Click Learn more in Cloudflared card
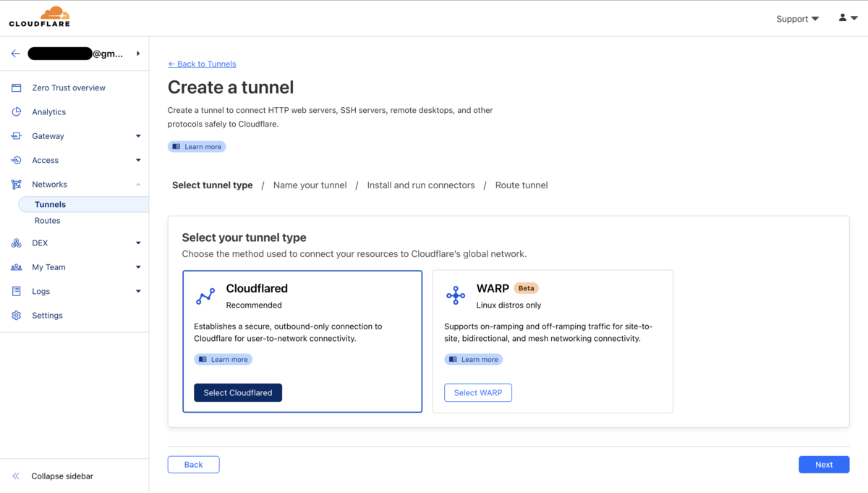 [223, 360]
